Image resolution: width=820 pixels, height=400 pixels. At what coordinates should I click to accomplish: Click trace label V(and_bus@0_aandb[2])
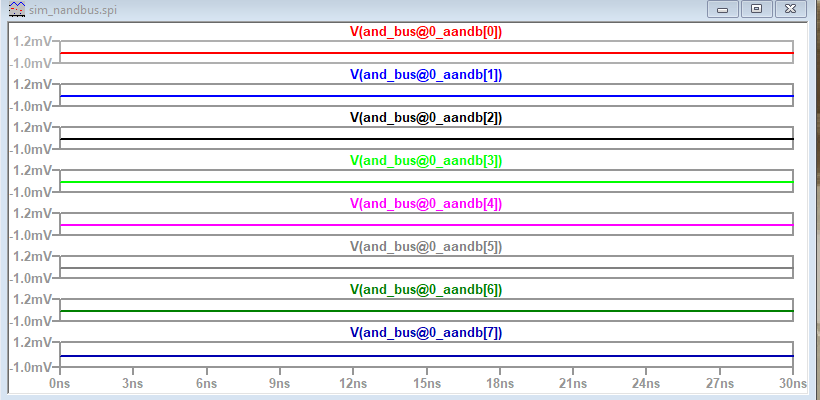click(426, 118)
